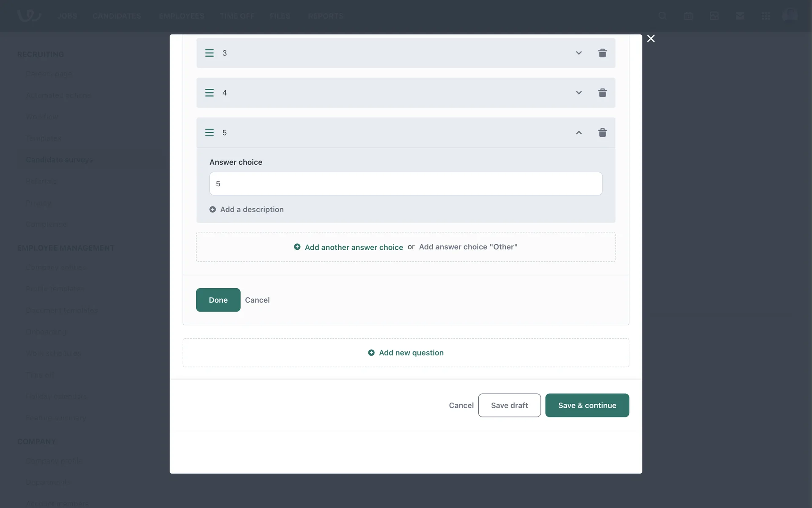The width and height of the screenshot is (812, 508).
Task: Click Save draft button
Action: click(x=509, y=406)
